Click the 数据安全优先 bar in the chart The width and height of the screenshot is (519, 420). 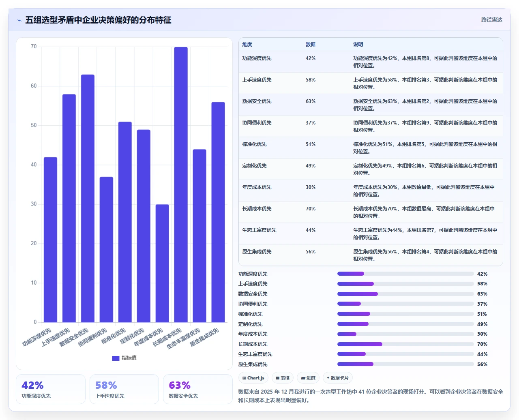[88, 198]
